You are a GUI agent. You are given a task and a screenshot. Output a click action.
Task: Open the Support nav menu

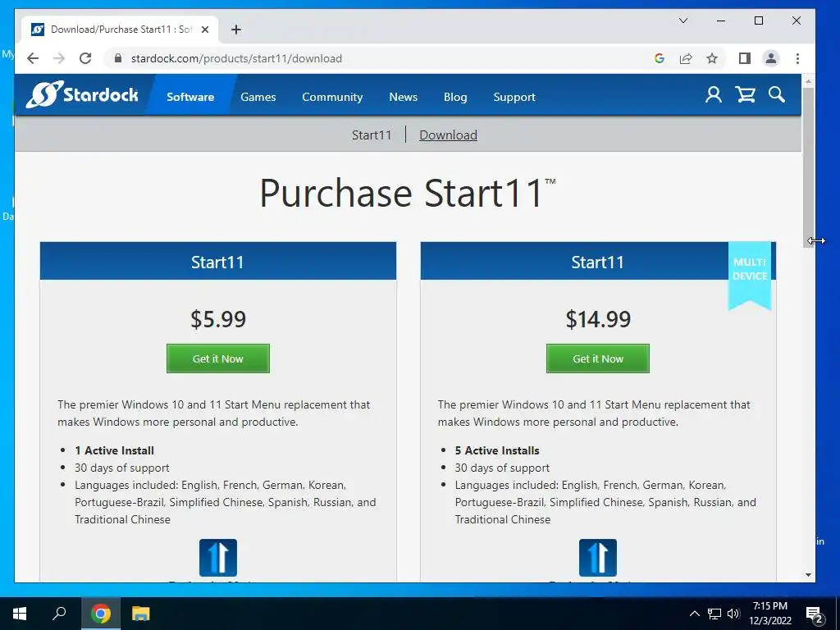514,97
